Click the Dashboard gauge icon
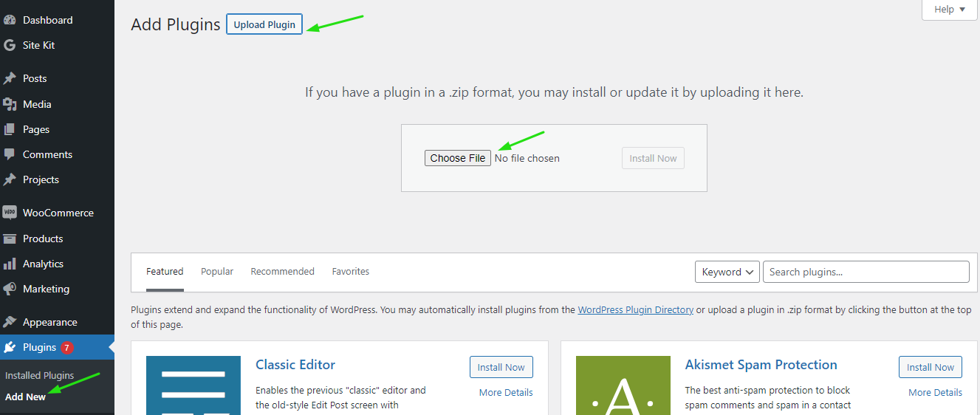This screenshot has height=415, width=980. pos(10,20)
